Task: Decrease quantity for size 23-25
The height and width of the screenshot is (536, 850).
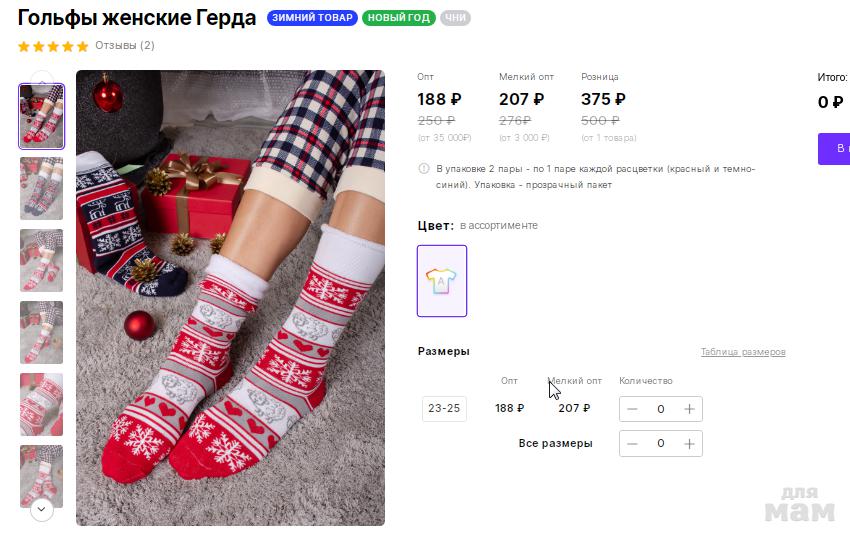Action: pos(632,409)
